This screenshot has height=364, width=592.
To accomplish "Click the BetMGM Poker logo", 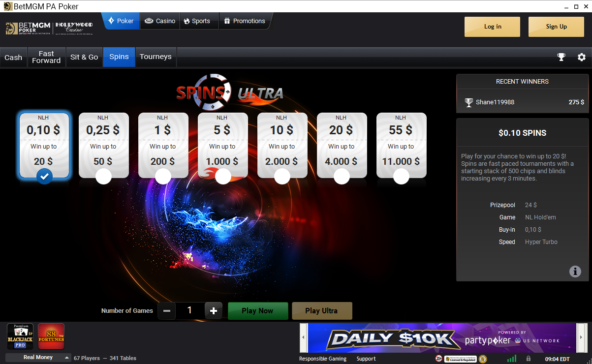I will [x=27, y=28].
